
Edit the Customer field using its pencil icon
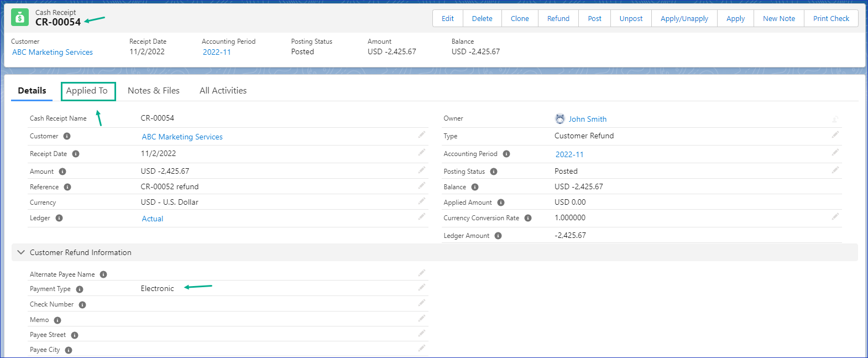[422, 134]
